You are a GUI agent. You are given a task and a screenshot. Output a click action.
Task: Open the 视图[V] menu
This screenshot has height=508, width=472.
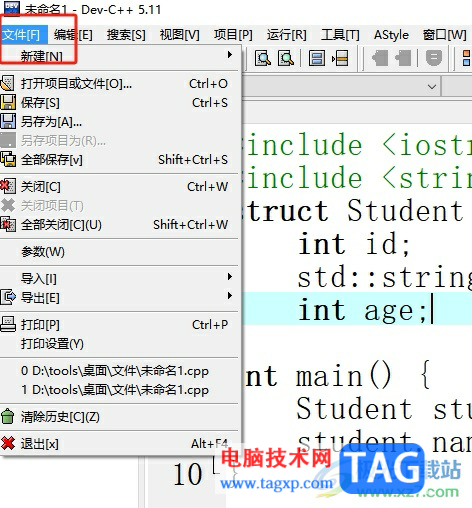[179, 35]
